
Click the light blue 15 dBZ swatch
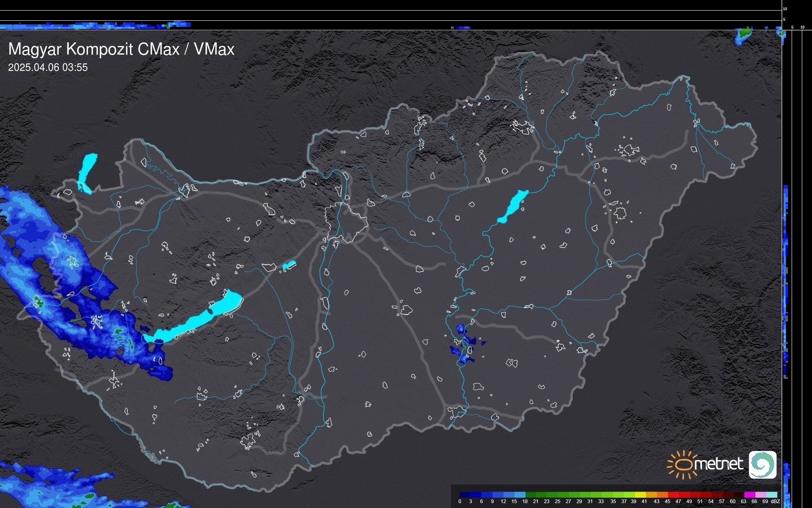pyautogui.click(x=520, y=495)
